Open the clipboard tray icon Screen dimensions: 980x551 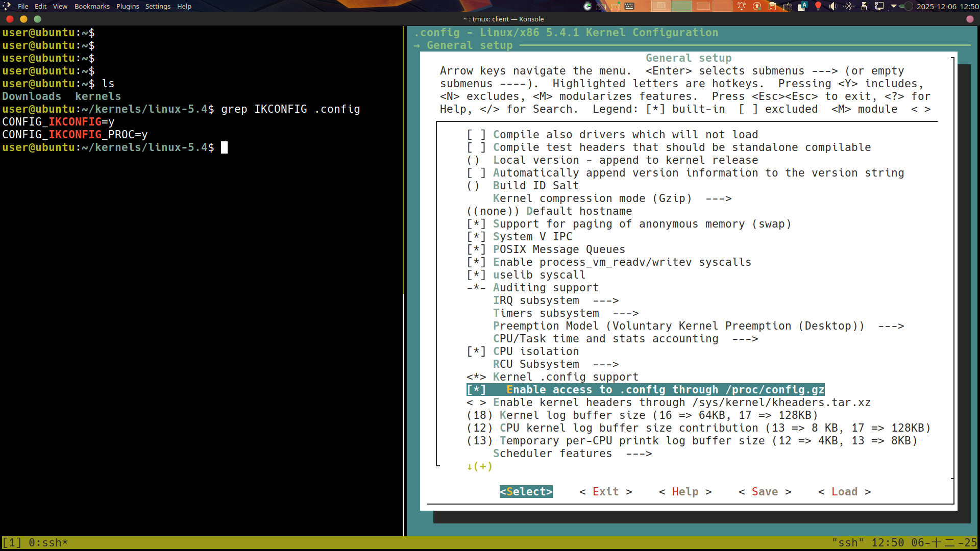[x=772, y=6]
